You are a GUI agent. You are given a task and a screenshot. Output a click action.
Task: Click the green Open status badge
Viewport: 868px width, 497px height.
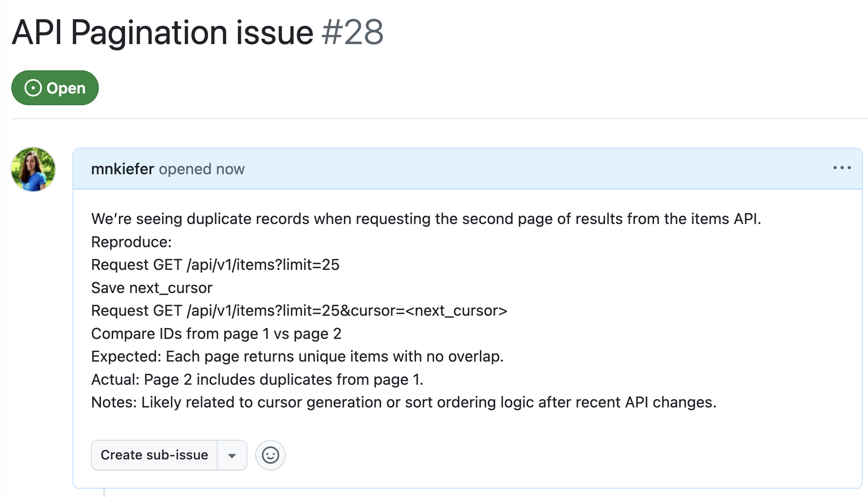coord(55,88)
